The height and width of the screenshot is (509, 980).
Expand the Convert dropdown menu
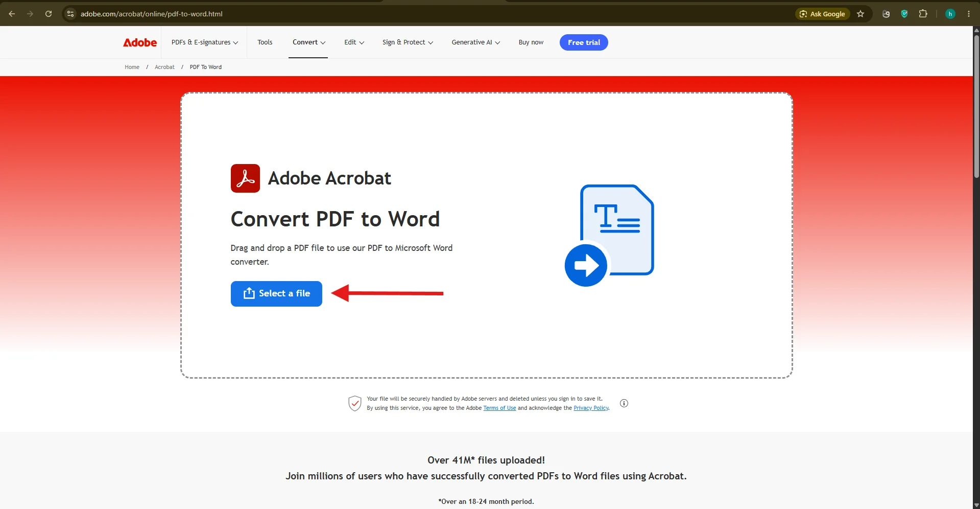309,42
